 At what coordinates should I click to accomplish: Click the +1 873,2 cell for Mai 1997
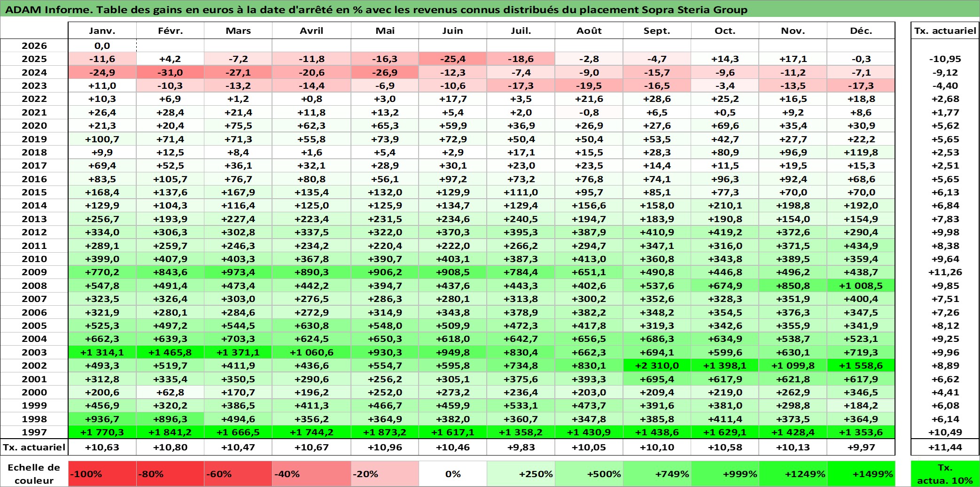click(x=385, y=432)
